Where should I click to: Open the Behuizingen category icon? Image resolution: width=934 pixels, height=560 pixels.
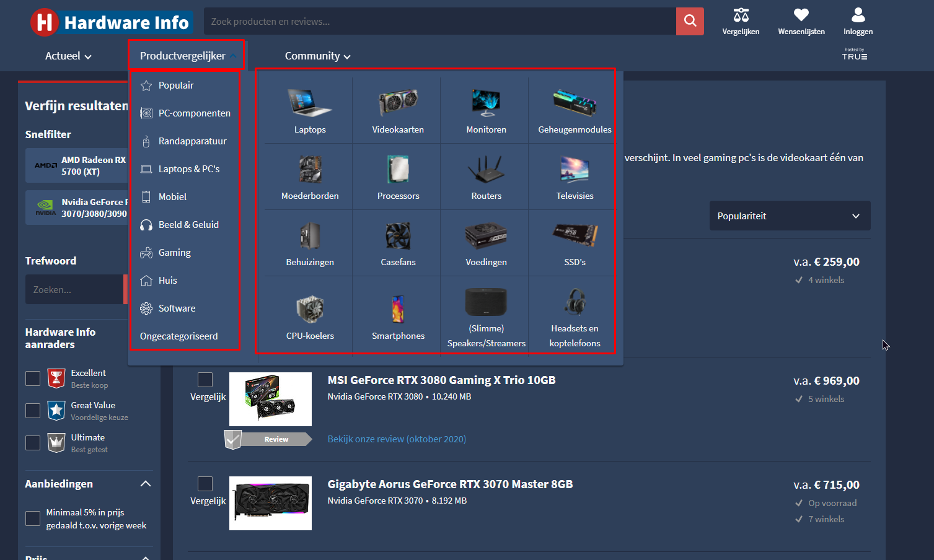tap(310, 235)
